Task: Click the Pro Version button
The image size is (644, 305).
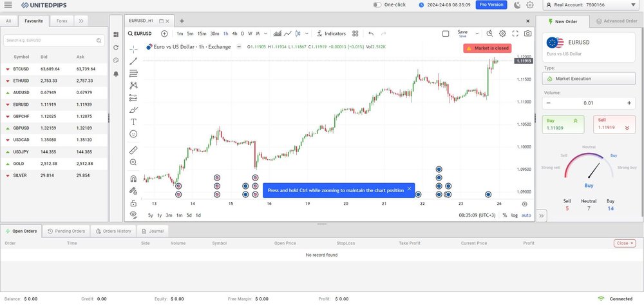Action: (x=491, y=5)
